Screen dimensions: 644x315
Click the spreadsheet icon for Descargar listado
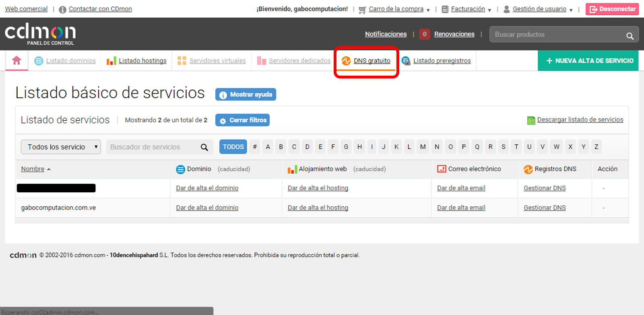coord(531,120)
